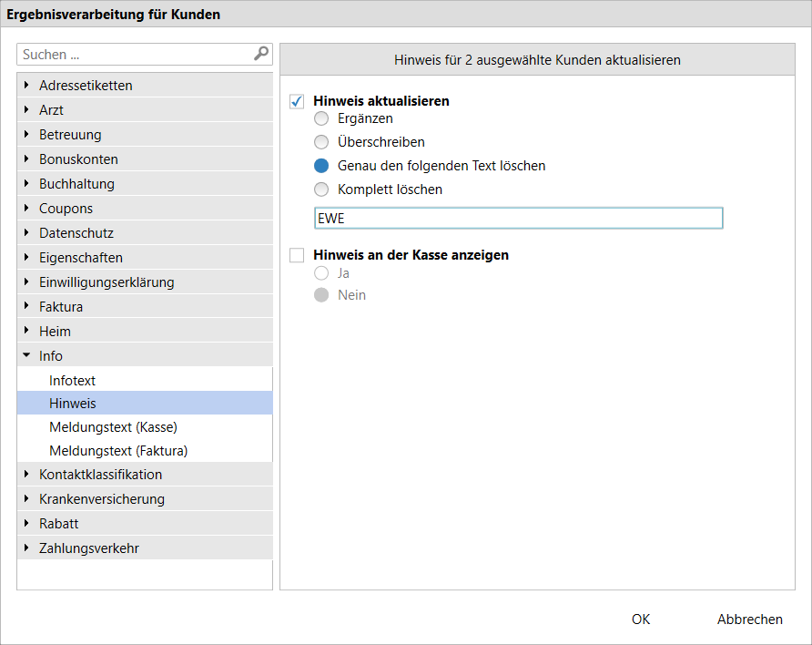
Task: Choose the Überschreiben radio option
Action: click(x=321, y=142)
